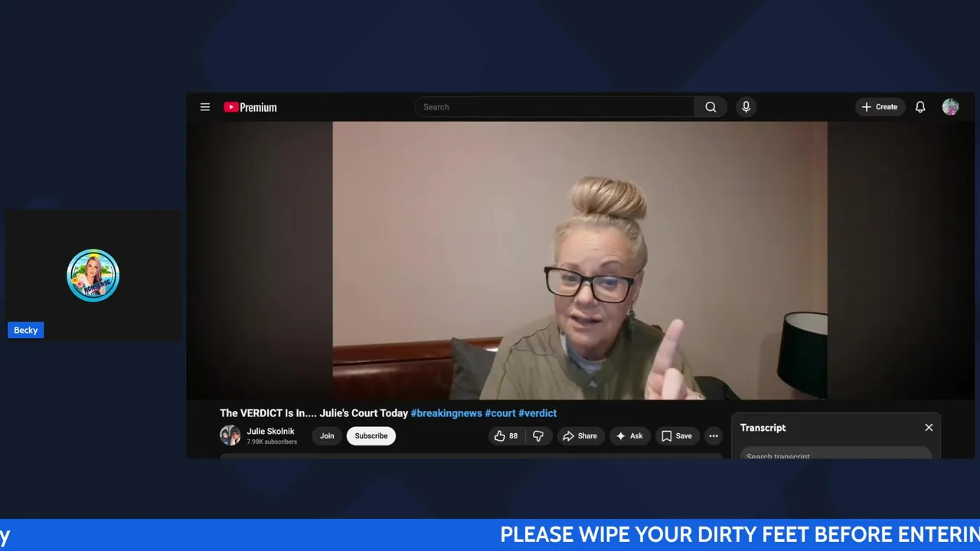980x551 pixels.
Task: Click the video title text
Action: point(314,413)
